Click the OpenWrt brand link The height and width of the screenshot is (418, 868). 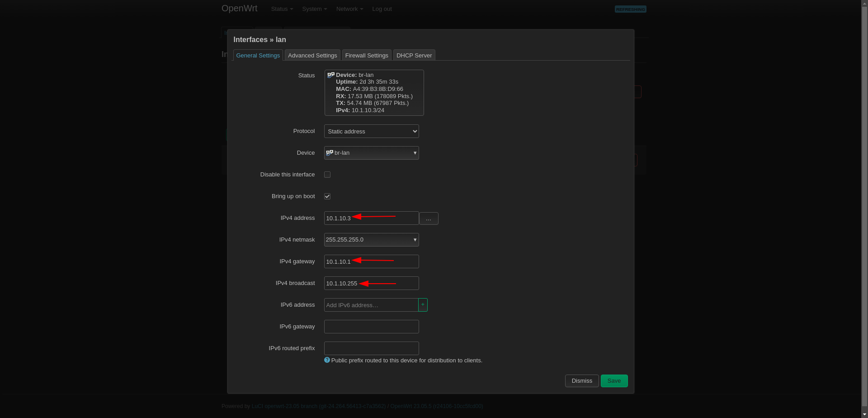(240, 9)
